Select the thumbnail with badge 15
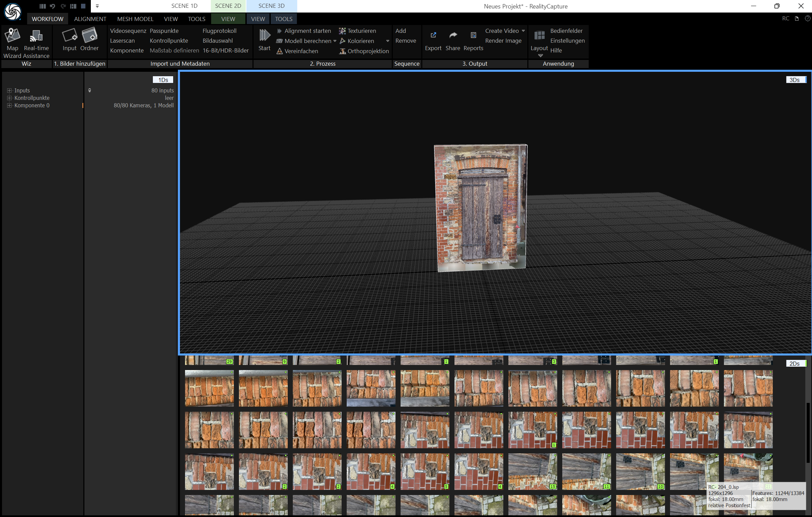The image size is (812, 517). point(532,472)
